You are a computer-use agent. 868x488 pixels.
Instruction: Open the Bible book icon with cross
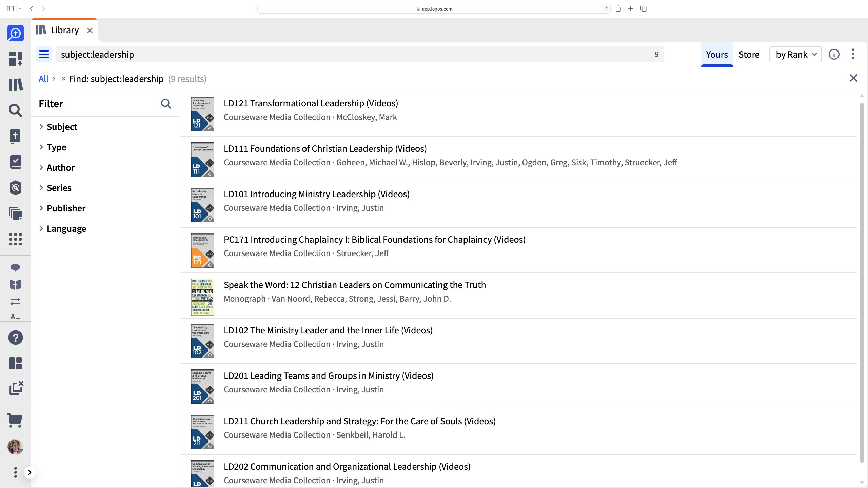point(15,136)
